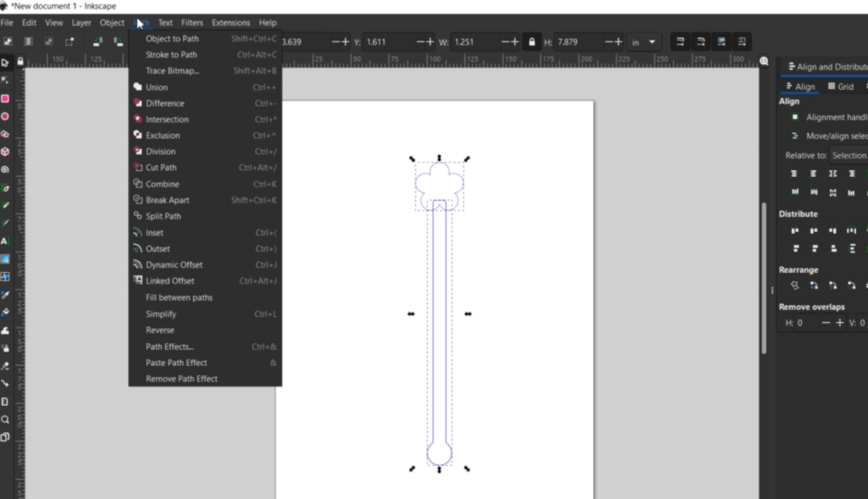Click the zoom icon at ruler corner
The width and height of the screenshot is (868, 499).
[x=765, y=62]
